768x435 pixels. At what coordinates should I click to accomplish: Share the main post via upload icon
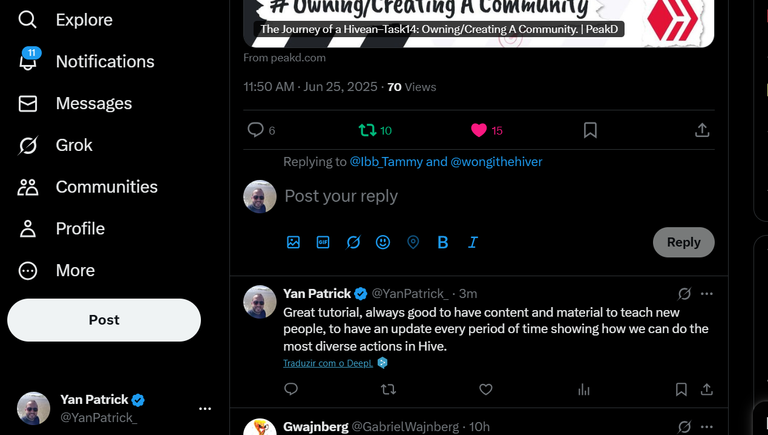[x=702, y=130]
